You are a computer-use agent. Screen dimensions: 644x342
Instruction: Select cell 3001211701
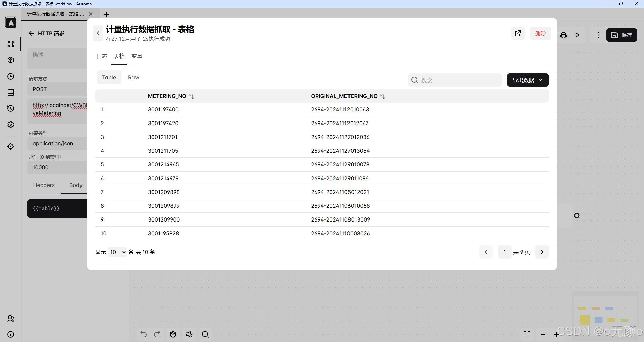(x=163, y=137)
